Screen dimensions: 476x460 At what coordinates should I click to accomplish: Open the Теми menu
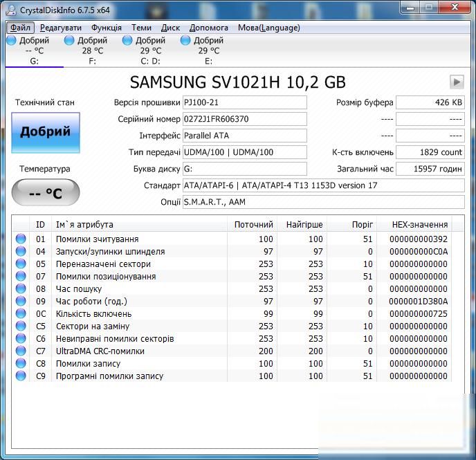pyautogui.click(x=141, y=28)
